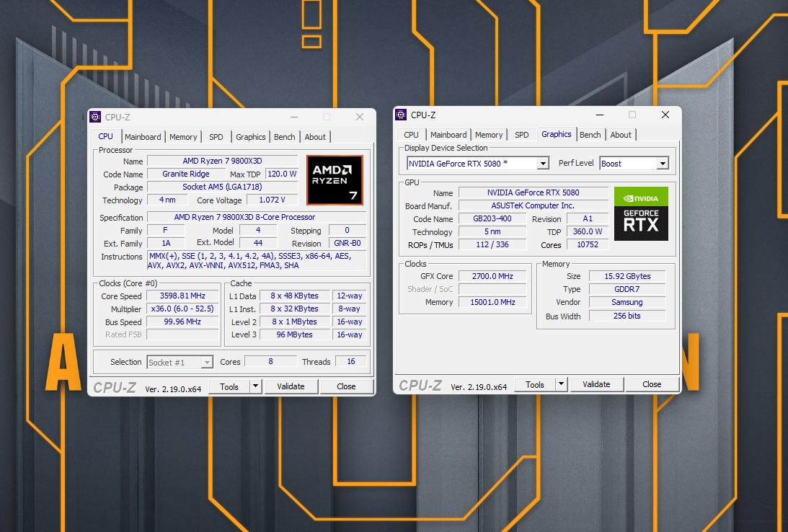Click the Threads value 16
Image resolution: width=788 pixels, height=532 pixels.
[351, 361]
